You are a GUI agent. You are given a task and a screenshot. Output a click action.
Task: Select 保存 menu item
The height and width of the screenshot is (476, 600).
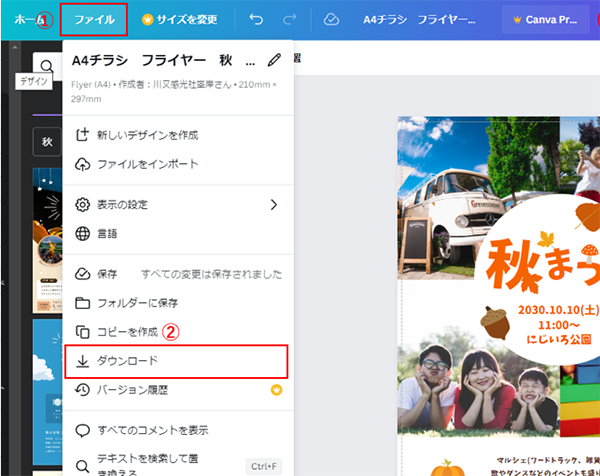click(178, 274)
